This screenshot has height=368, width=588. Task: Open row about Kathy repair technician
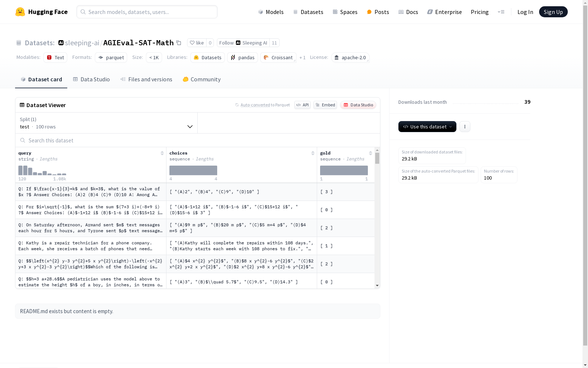coord(90,246)
